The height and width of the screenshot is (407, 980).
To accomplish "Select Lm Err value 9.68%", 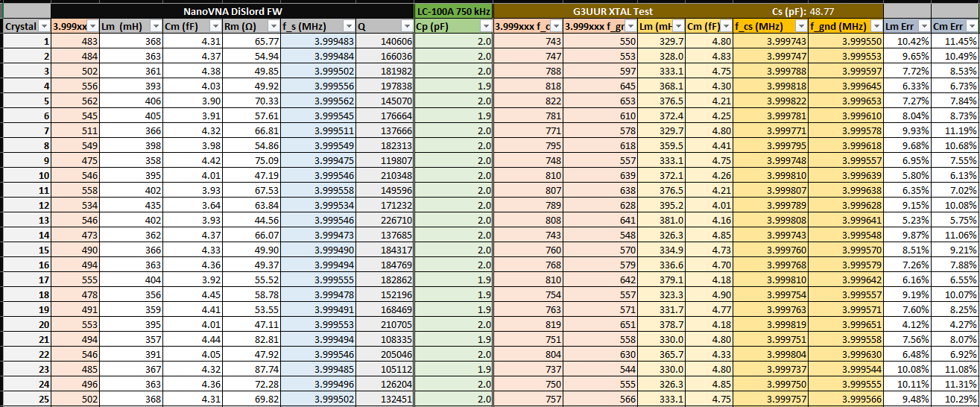I will tap(906, 146).
